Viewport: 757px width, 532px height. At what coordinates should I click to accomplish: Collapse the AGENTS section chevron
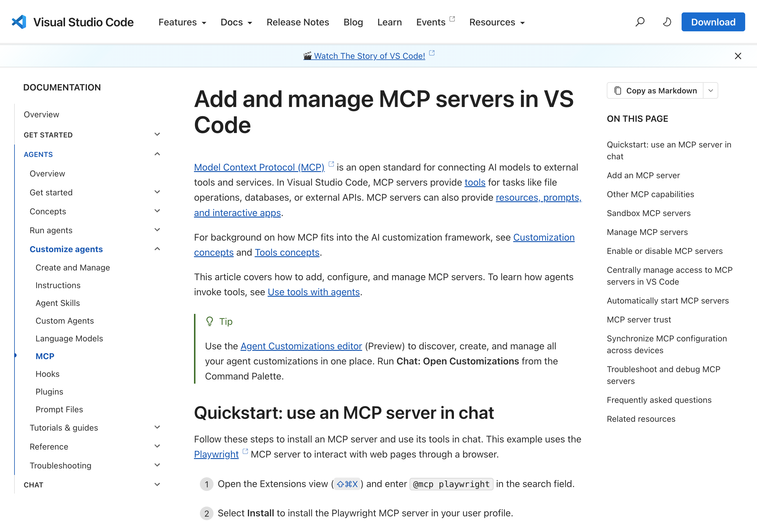pos(157,154)
